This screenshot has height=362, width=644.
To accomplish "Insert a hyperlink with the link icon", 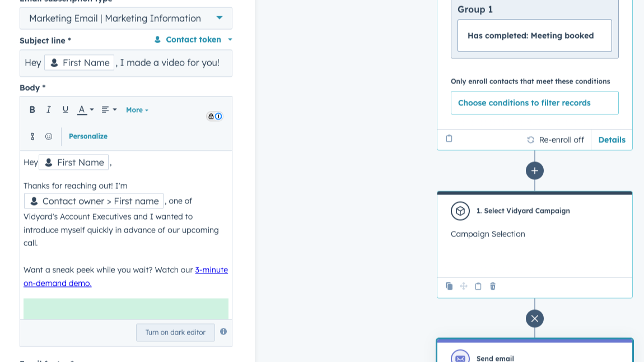I will coord(32,136).
